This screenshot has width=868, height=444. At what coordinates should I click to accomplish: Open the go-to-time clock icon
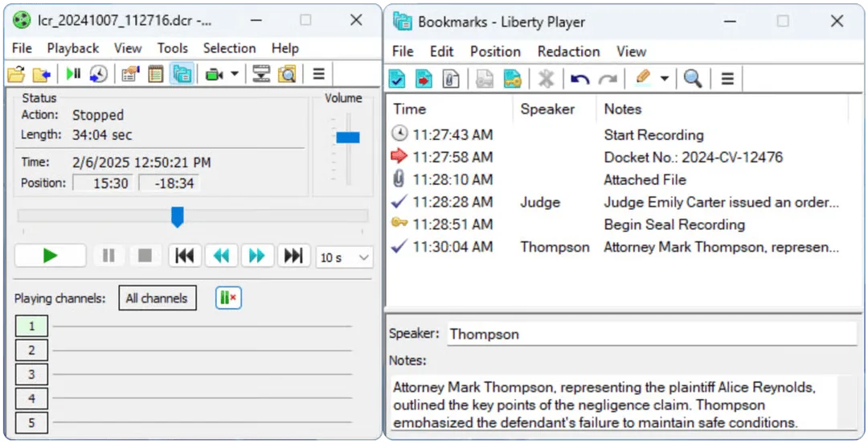pyautogui.click(x=99, y=74)
